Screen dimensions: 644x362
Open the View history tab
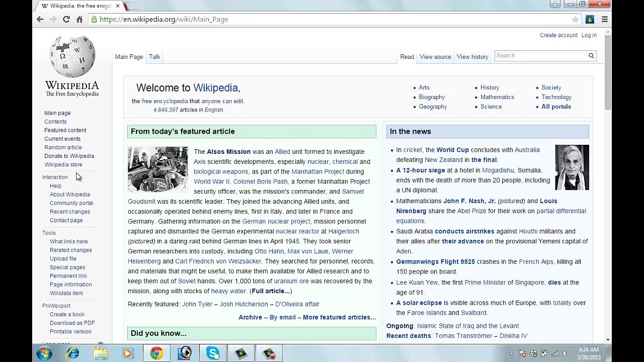(x=472, y=57)
